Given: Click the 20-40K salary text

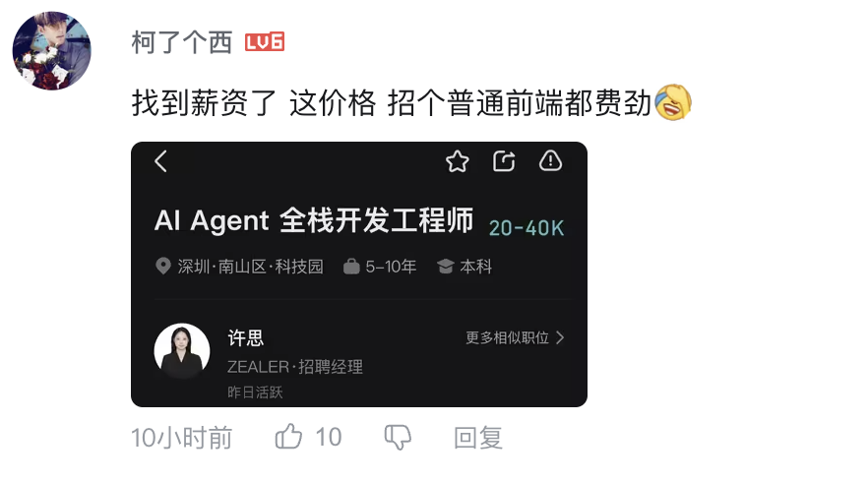Looking at the screenshot, I should [x=527, y=228].
